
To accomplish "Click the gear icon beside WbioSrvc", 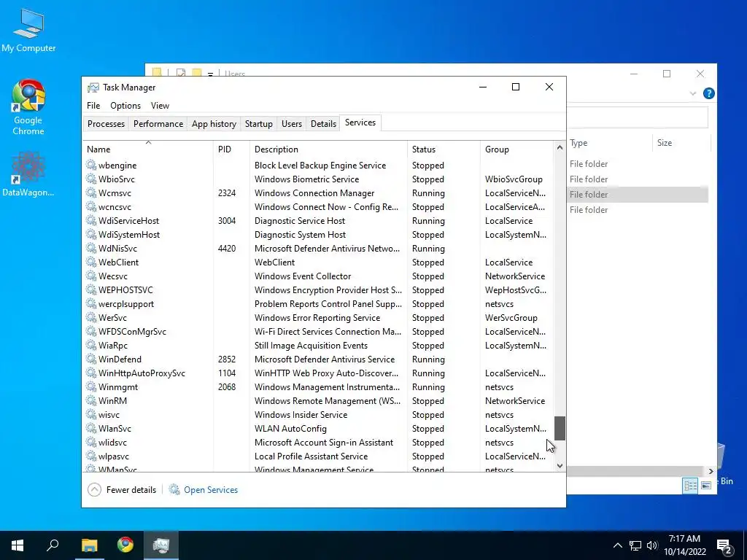I will 91,179.
